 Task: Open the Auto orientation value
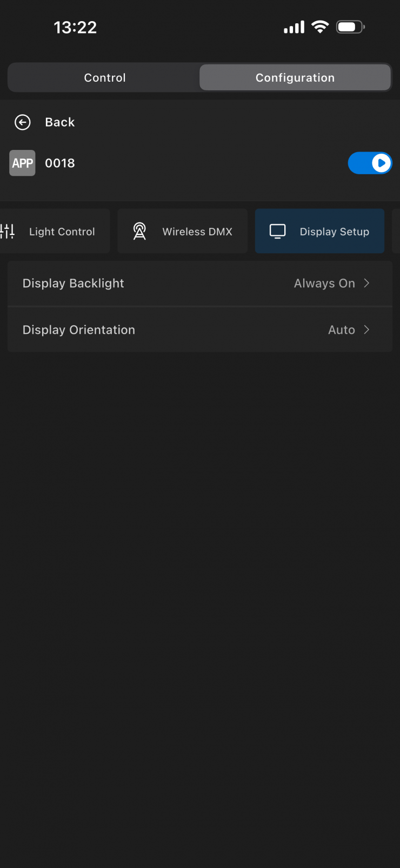tap(342, 330)
